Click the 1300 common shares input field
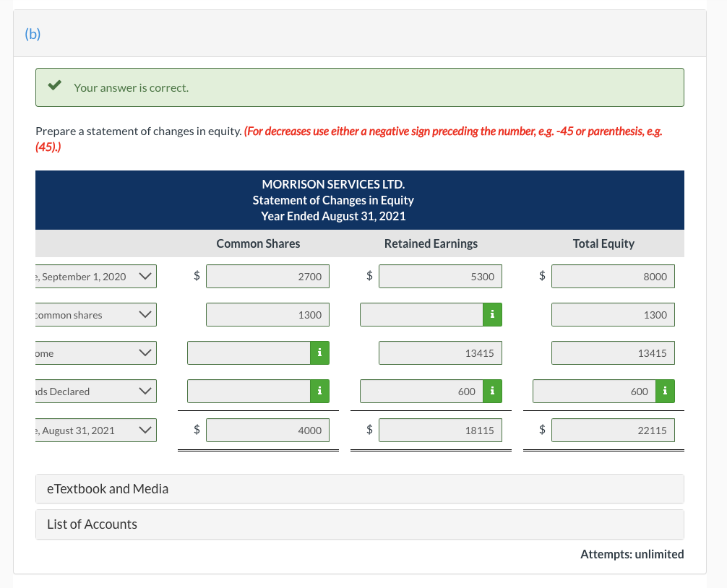The height and width of the screenshot is (588, 727). (x=267, y=314)
